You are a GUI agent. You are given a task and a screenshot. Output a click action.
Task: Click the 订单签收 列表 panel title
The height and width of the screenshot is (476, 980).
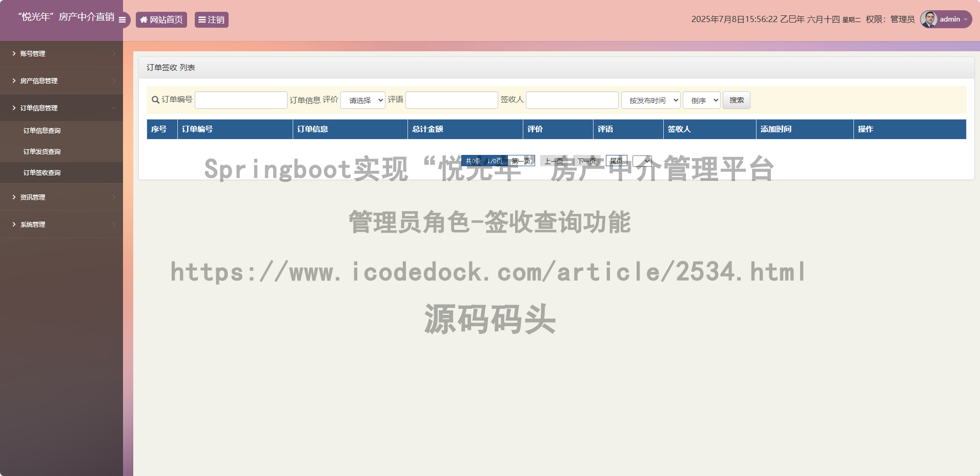[x=171, y=68]
